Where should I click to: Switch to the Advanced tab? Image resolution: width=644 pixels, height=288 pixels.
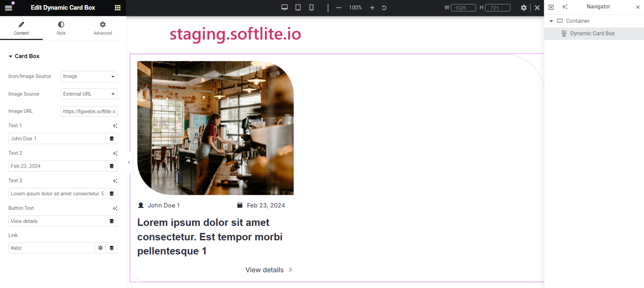[x=103, y=28]
